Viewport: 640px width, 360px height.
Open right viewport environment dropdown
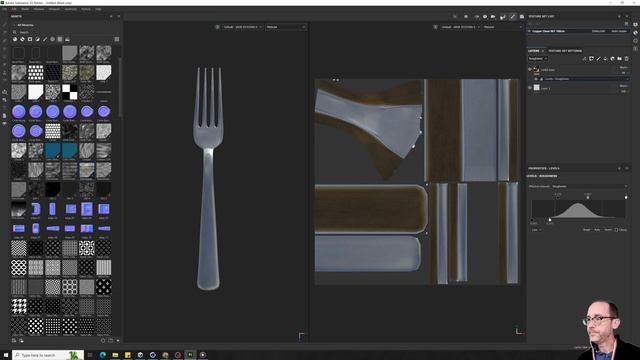460,27
